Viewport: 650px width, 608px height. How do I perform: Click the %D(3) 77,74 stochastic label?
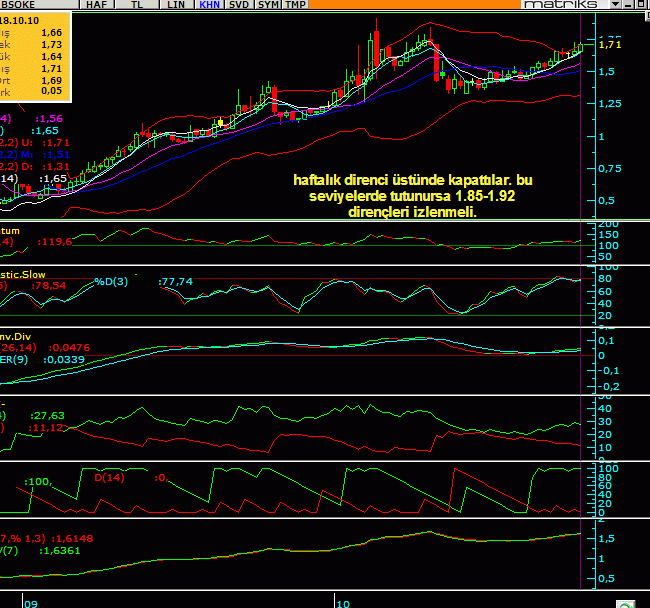coord(130,282)
